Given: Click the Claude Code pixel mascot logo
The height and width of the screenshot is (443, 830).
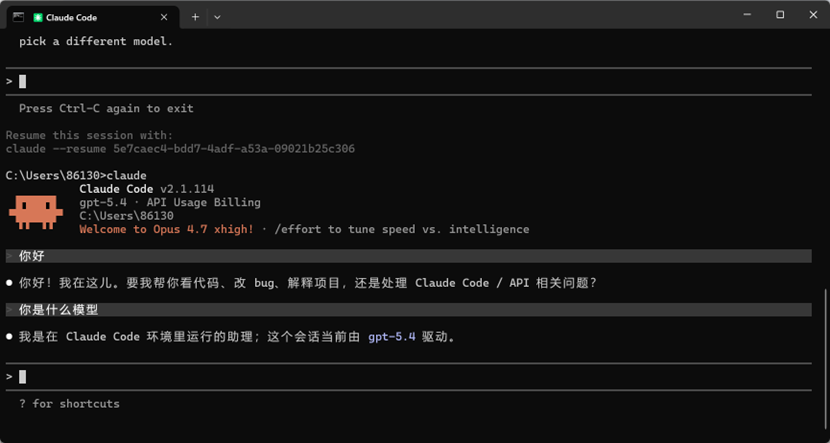Looking at the screenshot, I should pyautogui.click(x=36, y=208).
